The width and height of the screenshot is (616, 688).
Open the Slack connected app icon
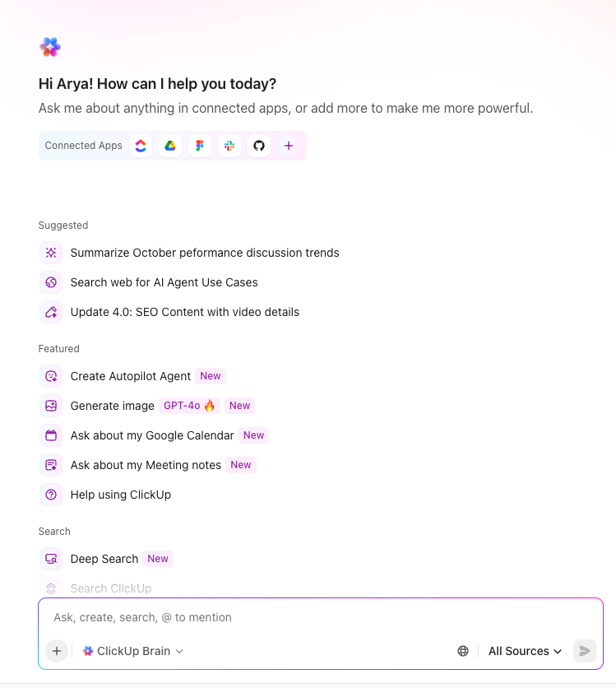229,145
